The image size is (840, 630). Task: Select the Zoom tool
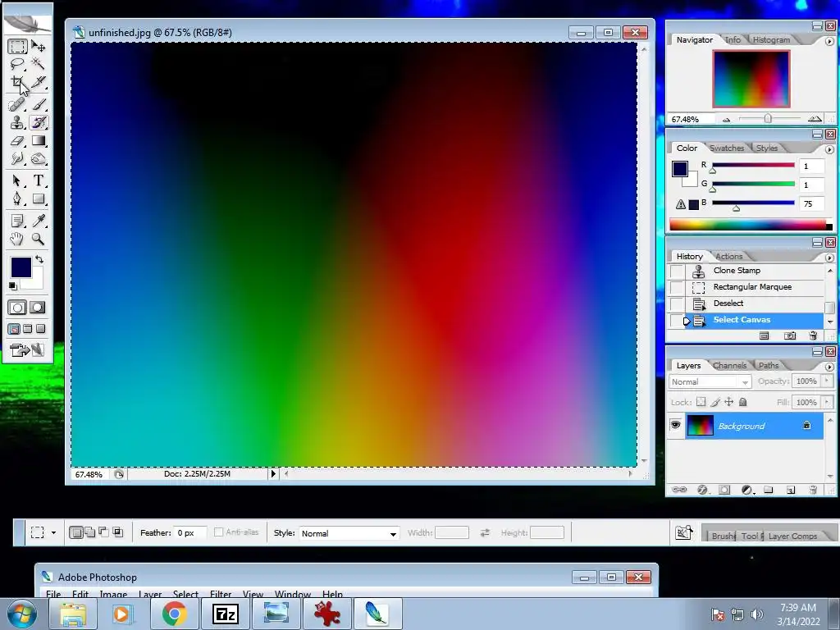(x=38, y=239)
